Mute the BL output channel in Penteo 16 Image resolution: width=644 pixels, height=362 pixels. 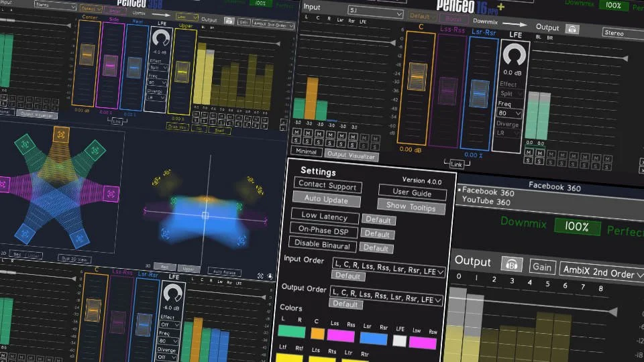click(529, 152)
